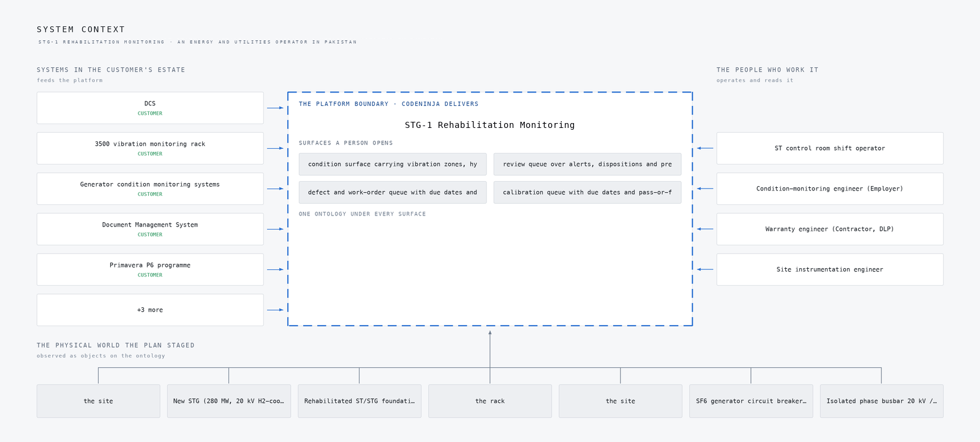The width and height of the screenshot is (980, 442).
Task: Click the subtitle mentioning operator in Pakistan
Action: [x=197, y=42]
